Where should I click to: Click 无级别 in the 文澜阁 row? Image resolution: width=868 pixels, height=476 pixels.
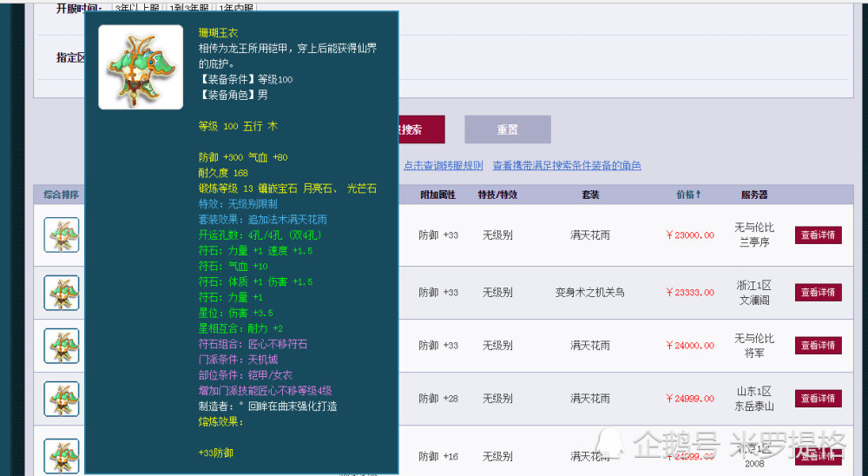point(497,293)
